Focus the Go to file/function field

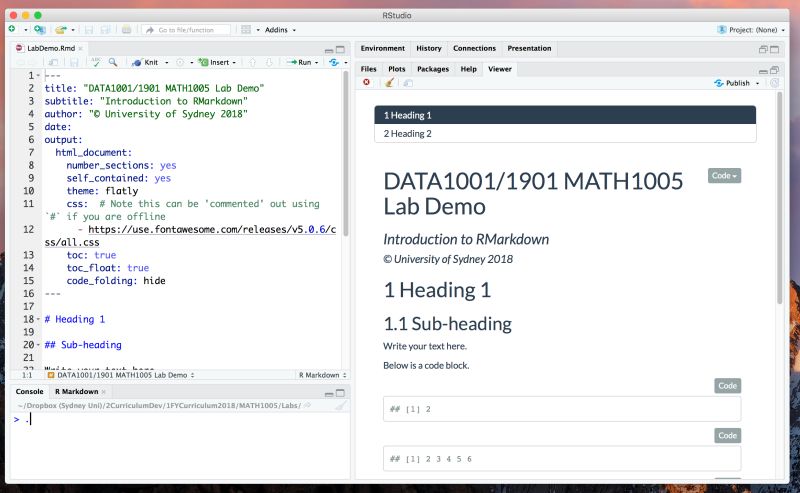186,30
